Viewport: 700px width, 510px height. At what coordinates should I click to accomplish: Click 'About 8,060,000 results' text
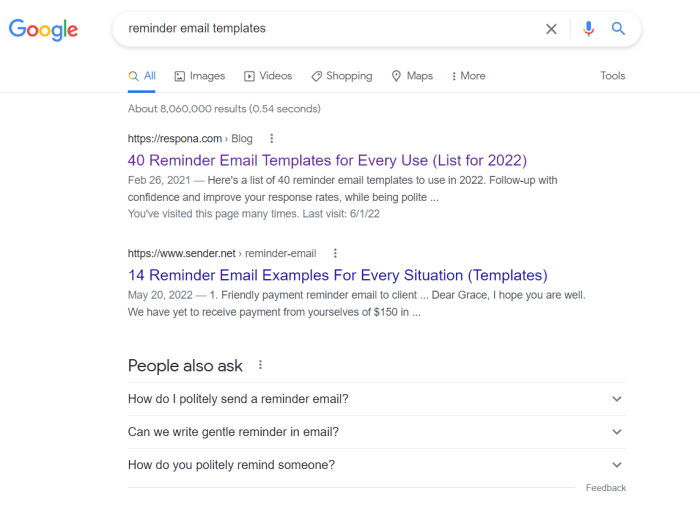tap(224, 109)
